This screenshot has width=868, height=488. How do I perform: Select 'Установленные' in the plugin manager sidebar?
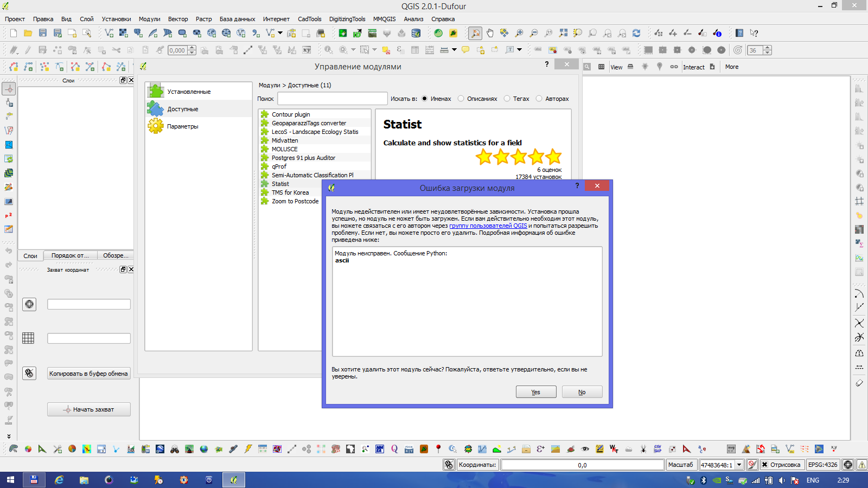click(x=189, y=92)
